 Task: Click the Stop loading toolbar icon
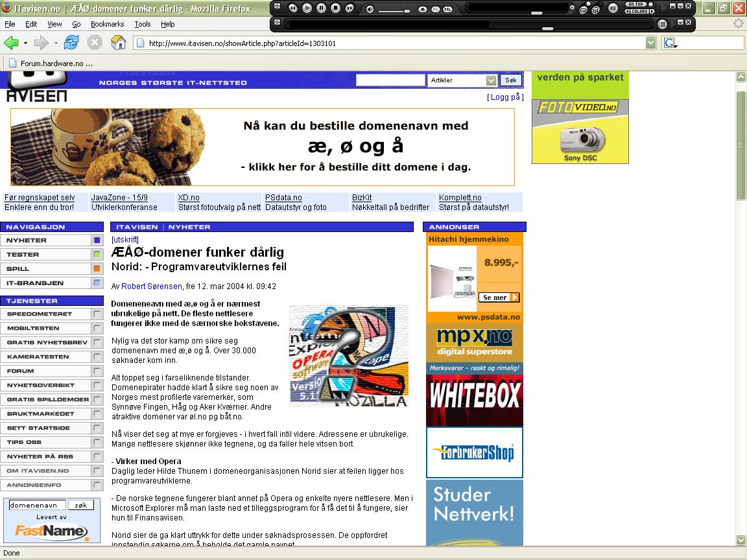click(x=95, y=43)
